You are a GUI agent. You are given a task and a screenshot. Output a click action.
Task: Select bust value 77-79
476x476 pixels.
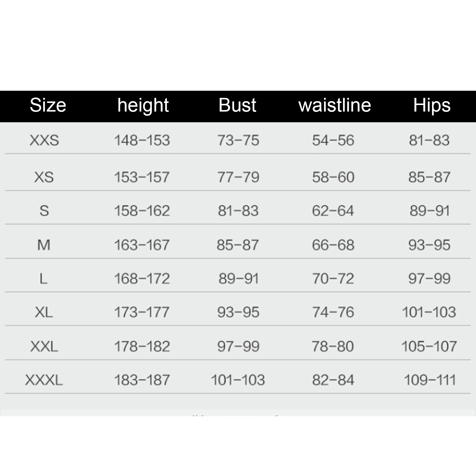pyautogui.click(x=238, y=177)
